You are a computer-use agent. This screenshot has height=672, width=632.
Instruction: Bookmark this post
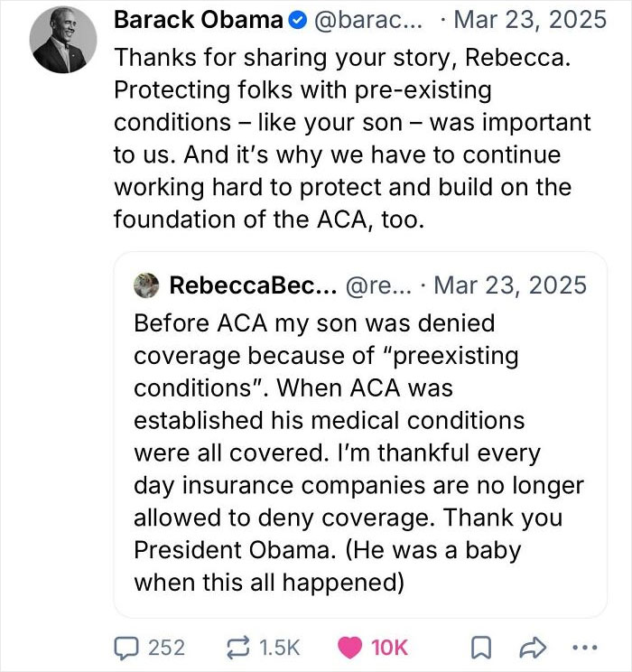(x=481, y=648)
